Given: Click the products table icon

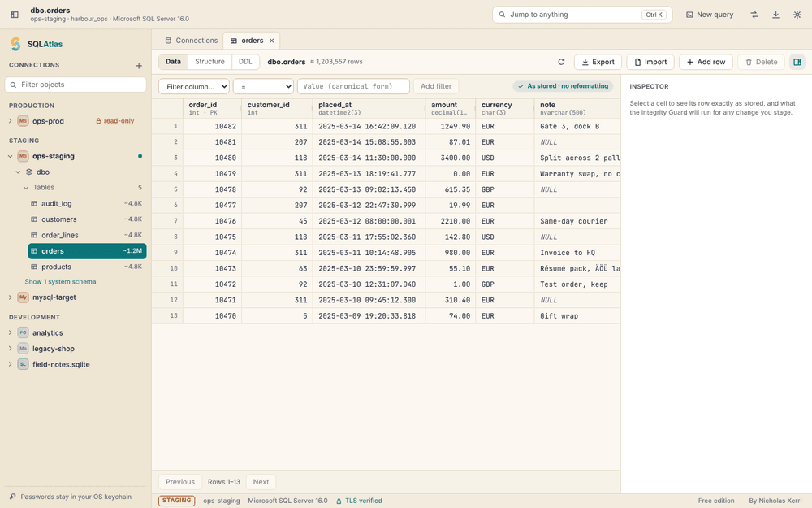Looking at the screenshot, I should 34,267.
